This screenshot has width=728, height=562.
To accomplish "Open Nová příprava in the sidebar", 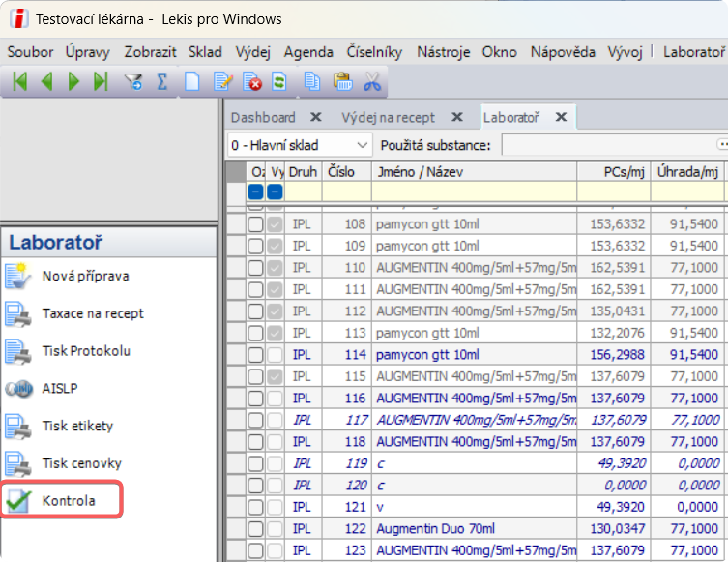I will tap(85, 276).
